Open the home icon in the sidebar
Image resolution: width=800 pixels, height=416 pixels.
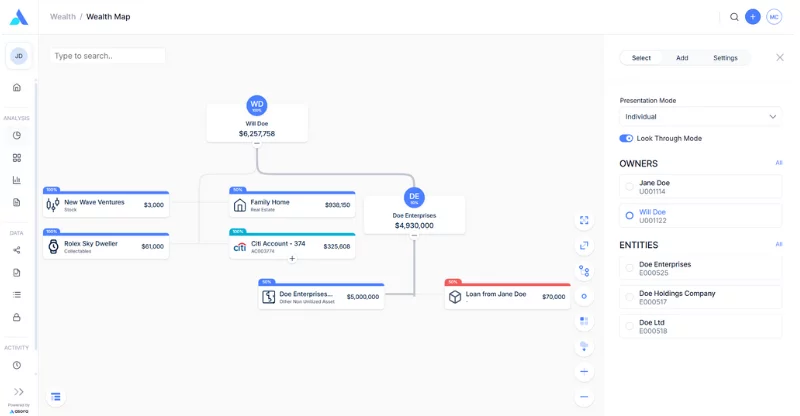click(17, 87)
